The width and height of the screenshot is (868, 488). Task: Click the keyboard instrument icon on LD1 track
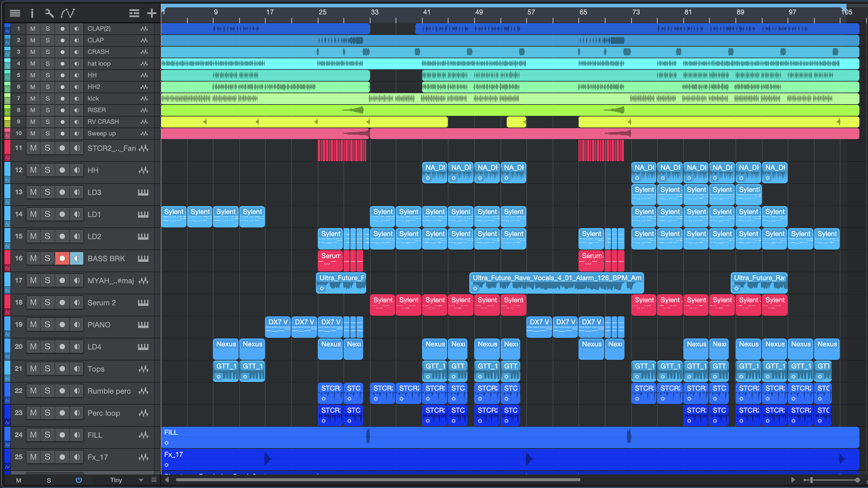click(x=143, y=215)
